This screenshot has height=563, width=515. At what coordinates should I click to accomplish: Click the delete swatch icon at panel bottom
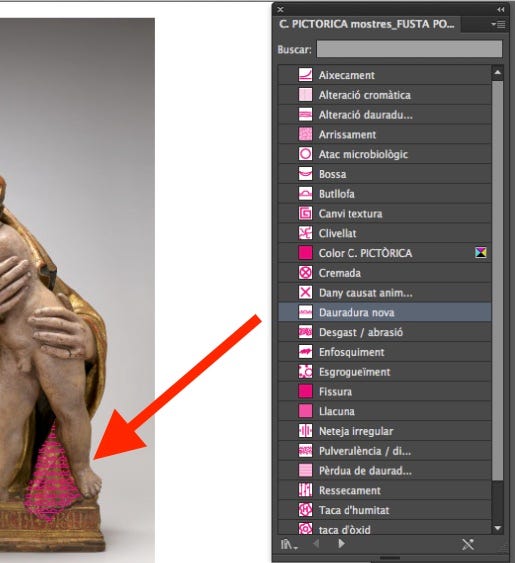[468, 544]
